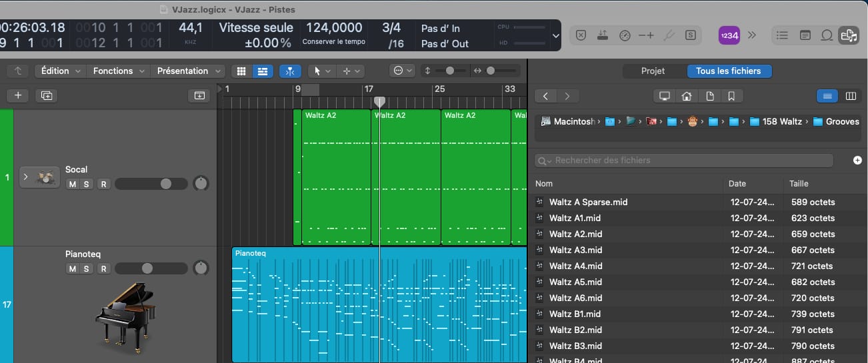The width and height of the screenshot is (868, 363).
Task: Open the loop browser icon
Action: (x=827, y=35)
